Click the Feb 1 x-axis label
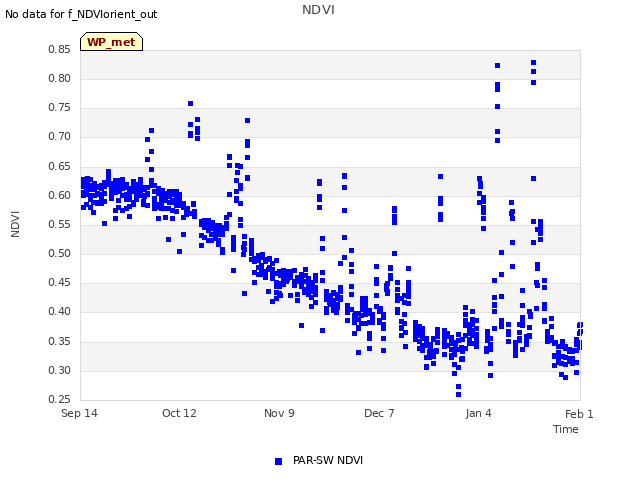 coord(579,414)
